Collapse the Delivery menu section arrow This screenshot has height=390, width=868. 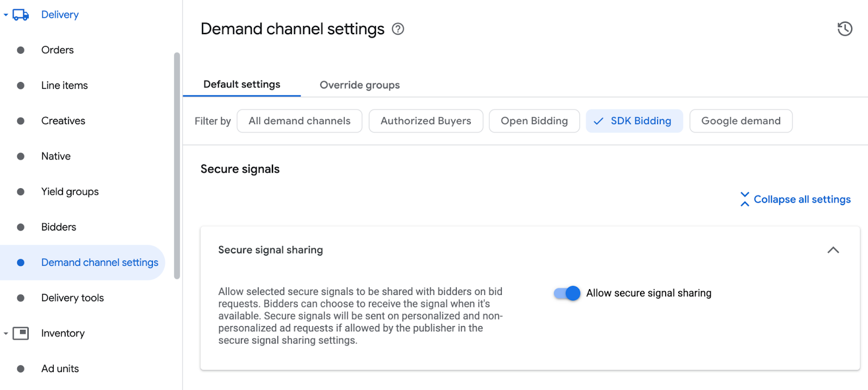pos(6,15)
